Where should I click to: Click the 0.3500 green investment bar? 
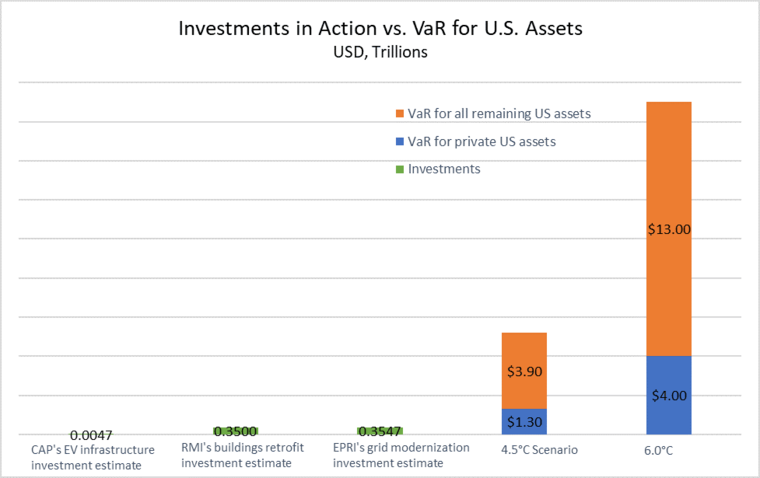[x=236, y=431]
